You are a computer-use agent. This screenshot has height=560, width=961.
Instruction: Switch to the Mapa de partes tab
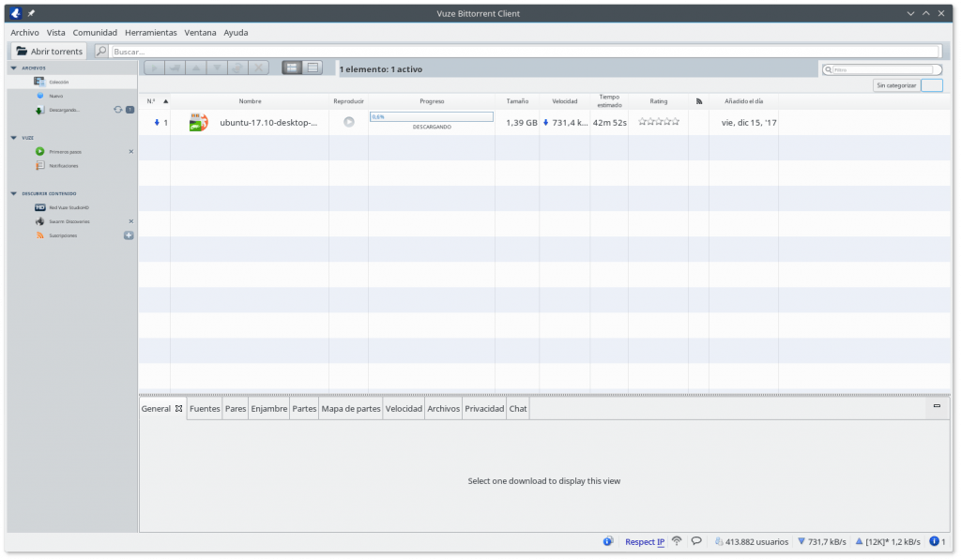(x=351, y=409)
